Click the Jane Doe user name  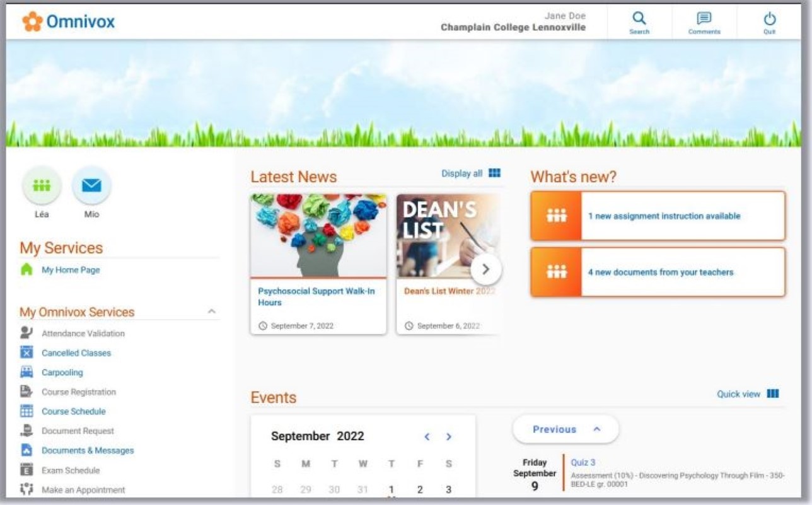point(565,16)
